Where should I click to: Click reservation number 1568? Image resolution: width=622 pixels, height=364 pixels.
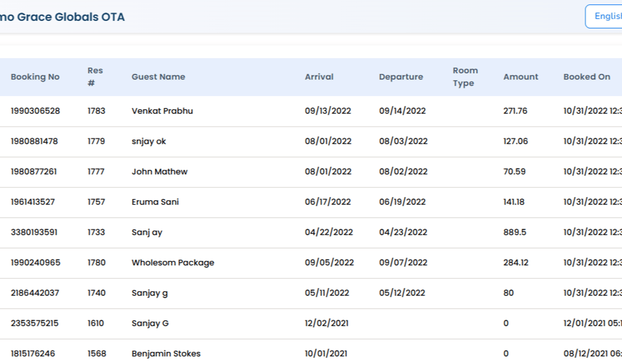pos(97,353)
